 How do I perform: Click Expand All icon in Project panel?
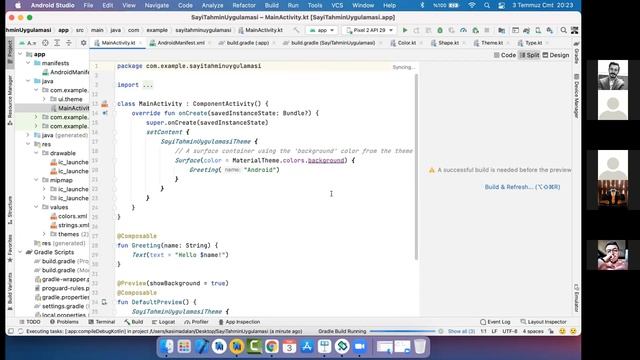coord(57,43)
